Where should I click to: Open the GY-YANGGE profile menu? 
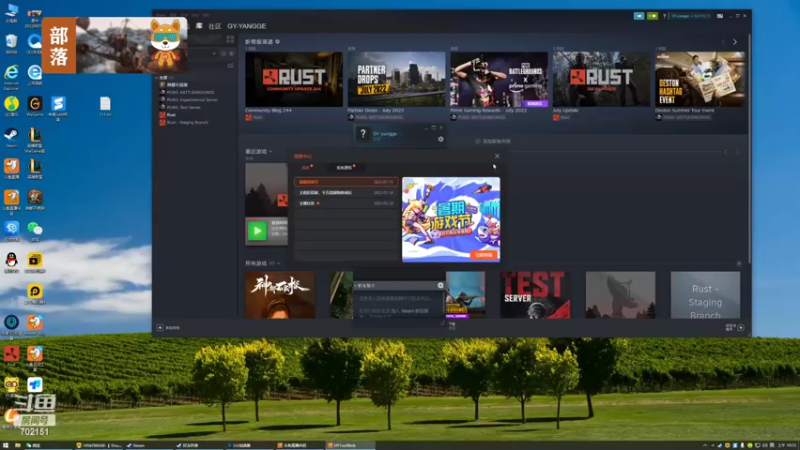[x=246, y=26]
